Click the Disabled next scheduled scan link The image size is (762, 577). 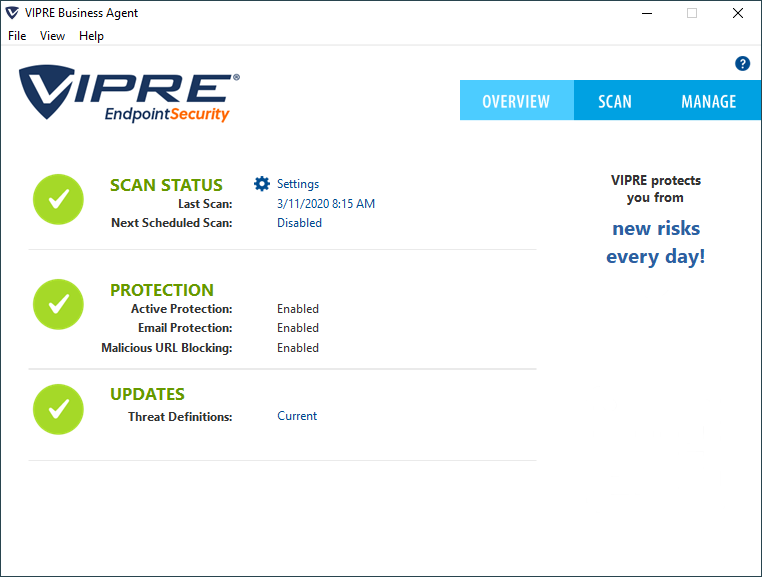pos(299,223)
